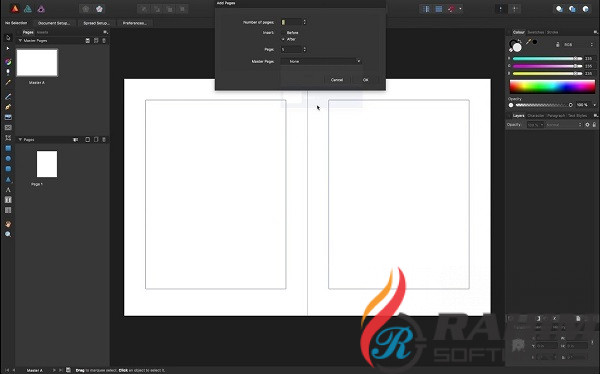Open Spread Setup
Image resolution: width=600 pixels, height=374 pixels.
tap(96, 23)
